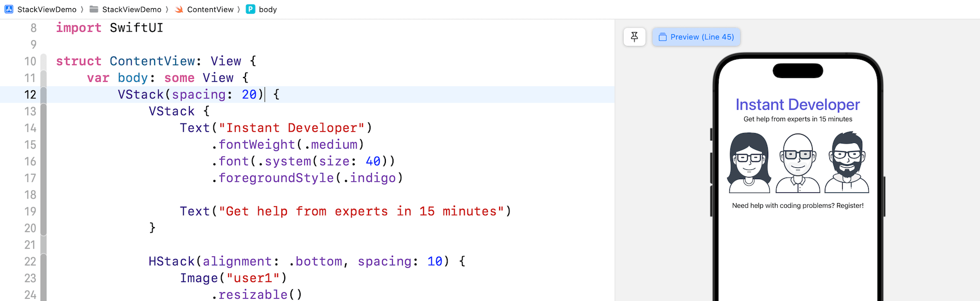Viewport: 980px width, 301px height.
Task: Click 'Need help with coding problems? Register!' text
Action: pos(798,206)
